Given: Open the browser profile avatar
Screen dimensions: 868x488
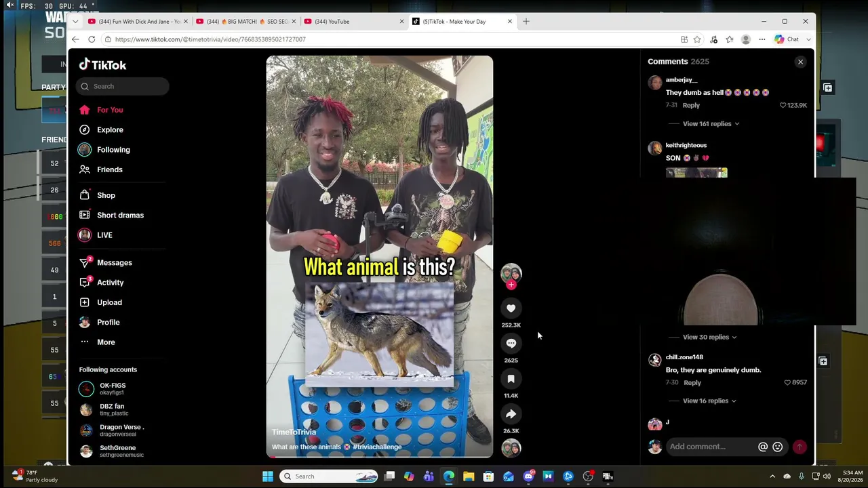Looking at the screenshot, I should [x=746, y=39].
